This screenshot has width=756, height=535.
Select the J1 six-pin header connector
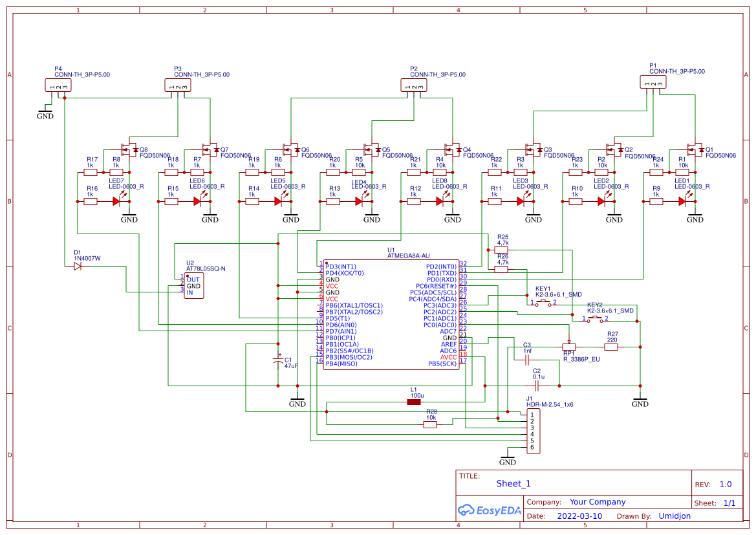(533, 431)
